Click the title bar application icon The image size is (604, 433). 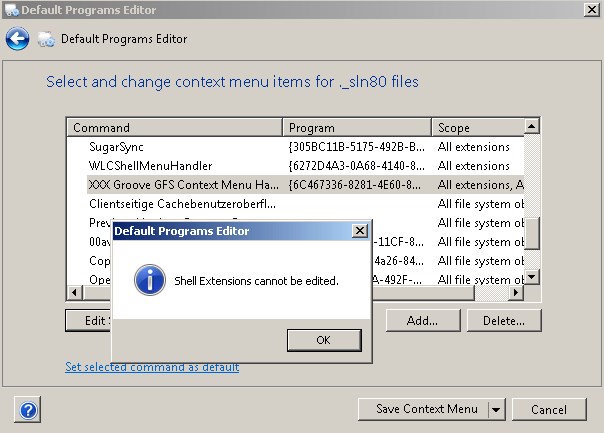(x=12, y=10)
